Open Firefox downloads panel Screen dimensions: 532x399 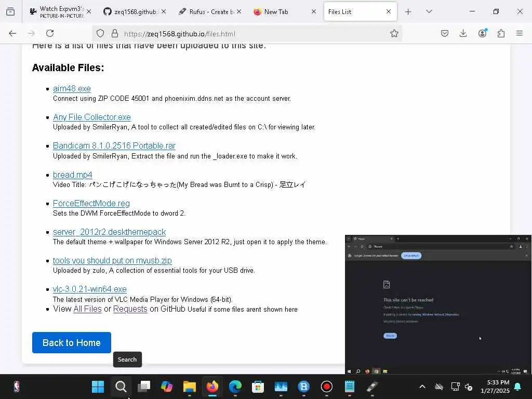[x=463, y=33]
